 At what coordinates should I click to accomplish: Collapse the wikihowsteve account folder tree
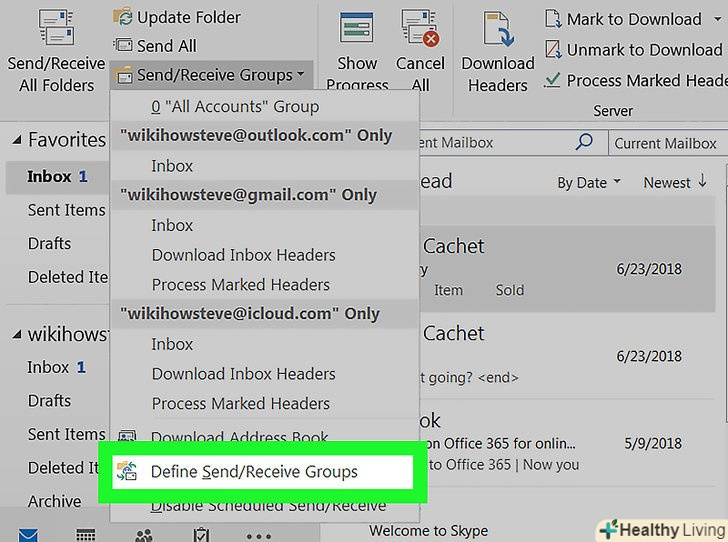pos(17,334)
